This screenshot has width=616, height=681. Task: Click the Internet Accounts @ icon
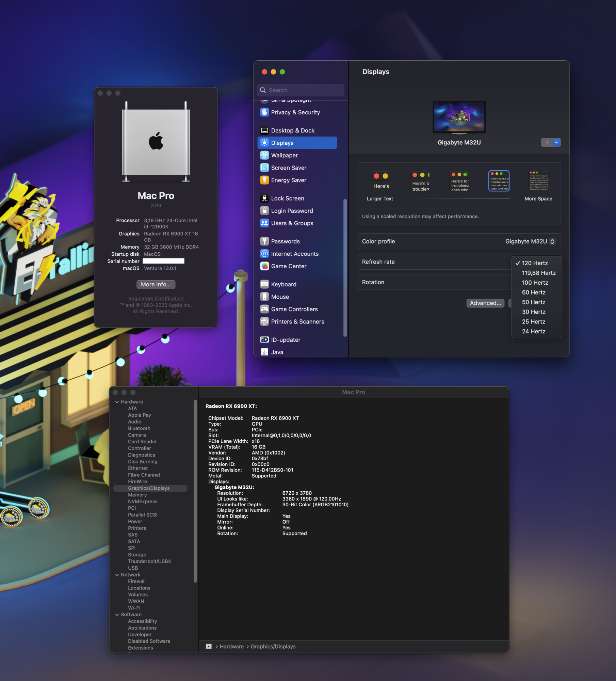coord(264,254)
